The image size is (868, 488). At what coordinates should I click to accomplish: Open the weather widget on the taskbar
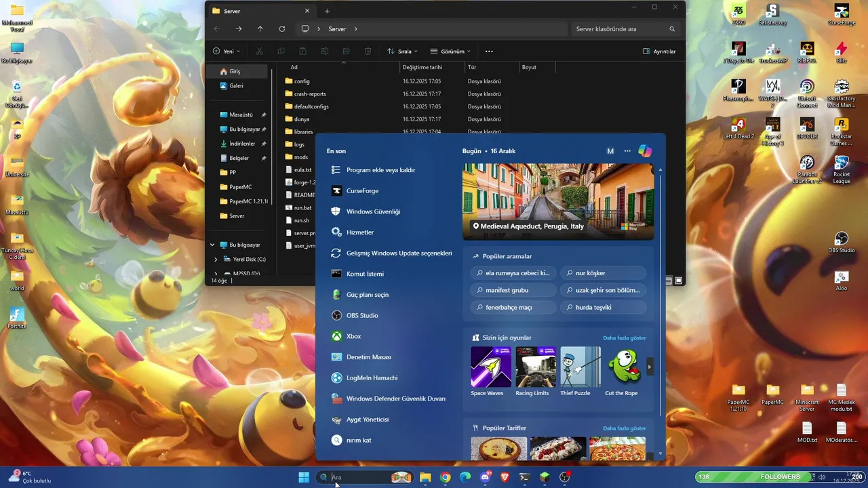pos(28,477)
